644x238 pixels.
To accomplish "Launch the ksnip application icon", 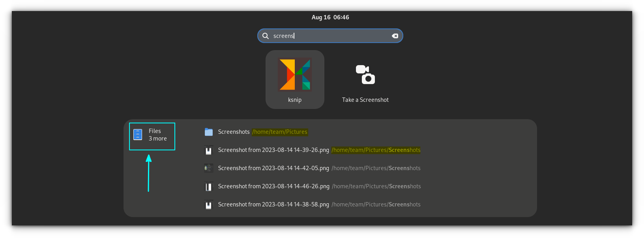I will 295,74.
